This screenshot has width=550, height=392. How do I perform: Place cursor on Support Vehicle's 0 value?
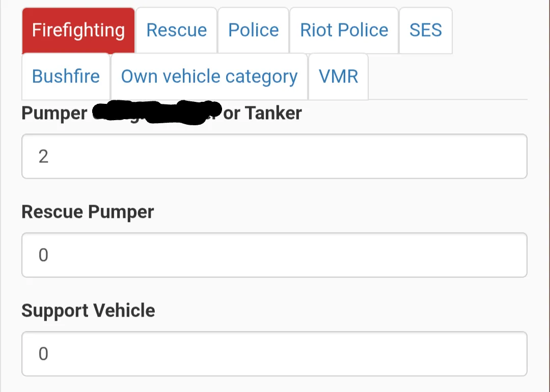pyautogui.click(x=43, y=354)
